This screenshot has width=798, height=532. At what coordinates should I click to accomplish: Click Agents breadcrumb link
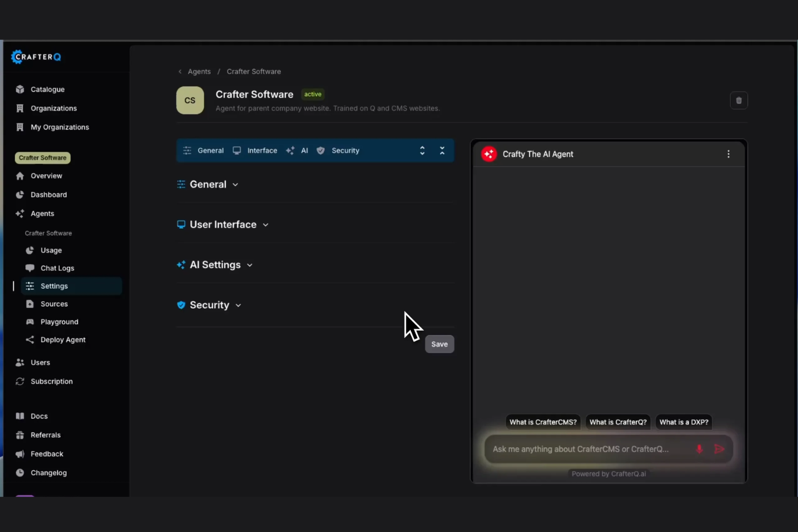[199, 72]
